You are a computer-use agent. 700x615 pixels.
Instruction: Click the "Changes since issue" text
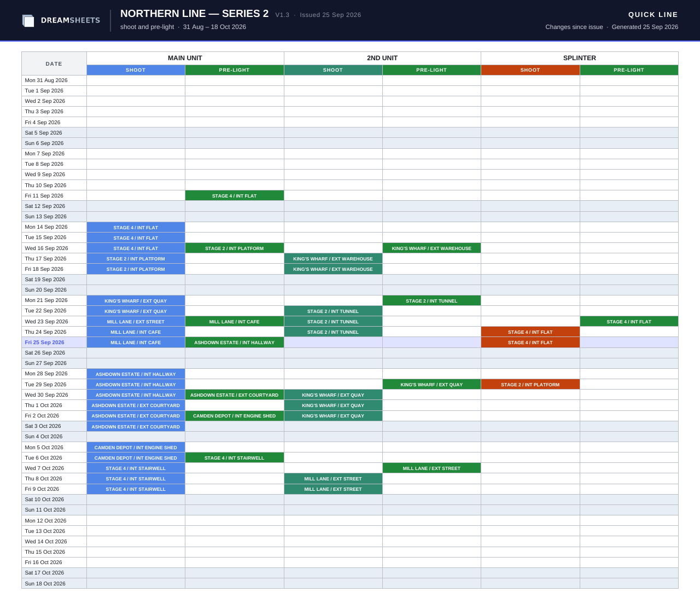[574, 27]
